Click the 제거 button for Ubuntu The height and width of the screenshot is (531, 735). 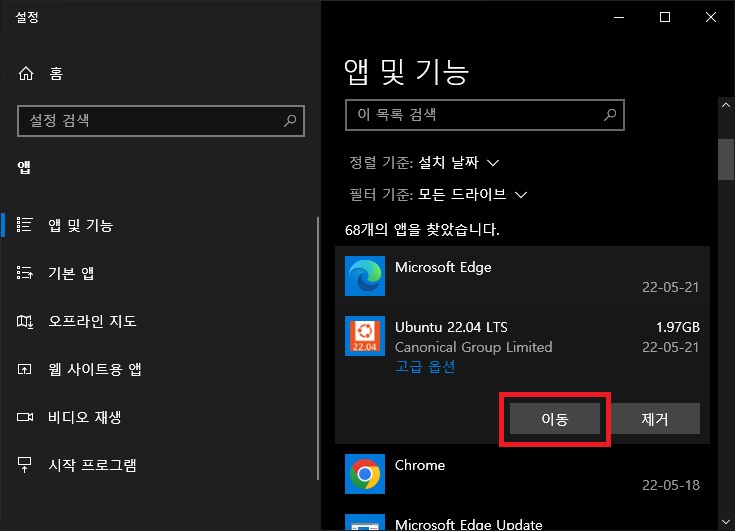click(x=655, y=419)
